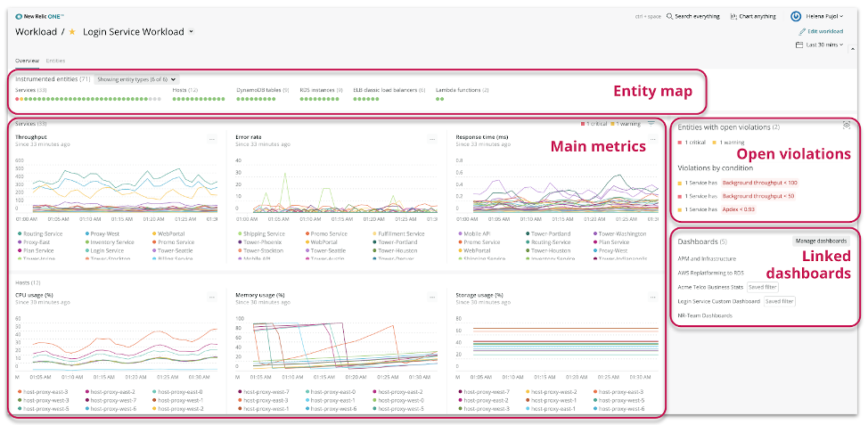The height and width of the screenshot is (425, 868).
Task: Toggle Inventory Service legend in Throughput
Action: pyautogui.click(x=109, y=242)
